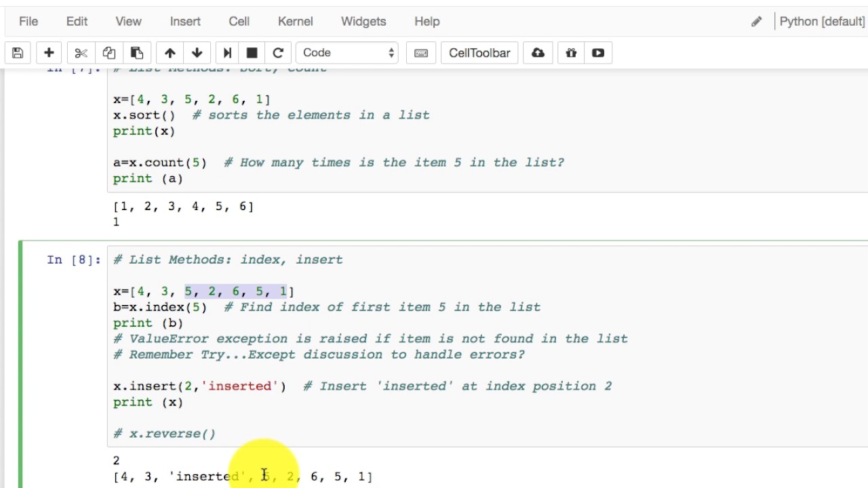Click the output list containing 'inserted'
Image resolution: width=868 pixels, height=488 pixels.
point(243,476)
